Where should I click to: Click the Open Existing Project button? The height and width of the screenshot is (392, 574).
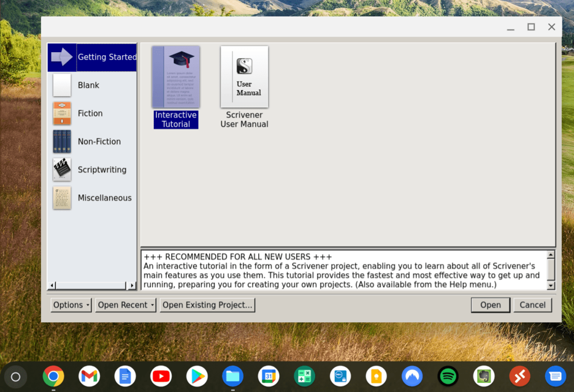[x=207, y=305]
